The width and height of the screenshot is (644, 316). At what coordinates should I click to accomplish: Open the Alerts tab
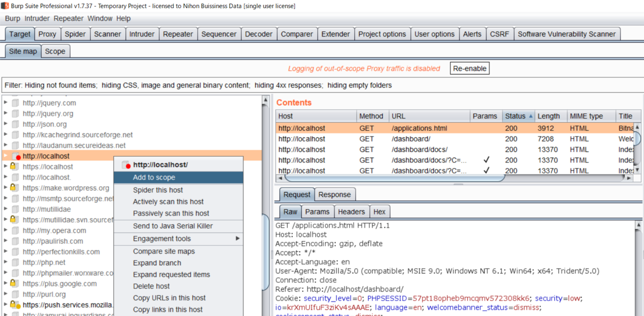(x=472, y=34)
